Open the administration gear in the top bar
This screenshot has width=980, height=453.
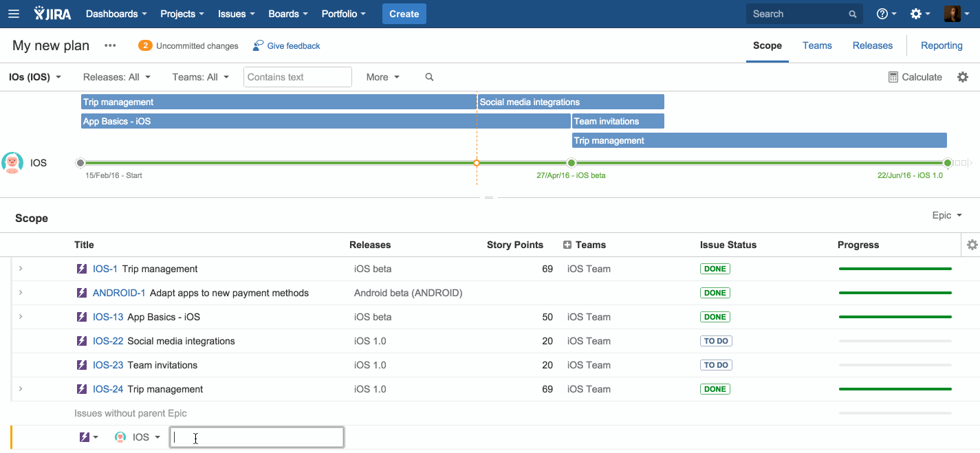coord(916,14)
